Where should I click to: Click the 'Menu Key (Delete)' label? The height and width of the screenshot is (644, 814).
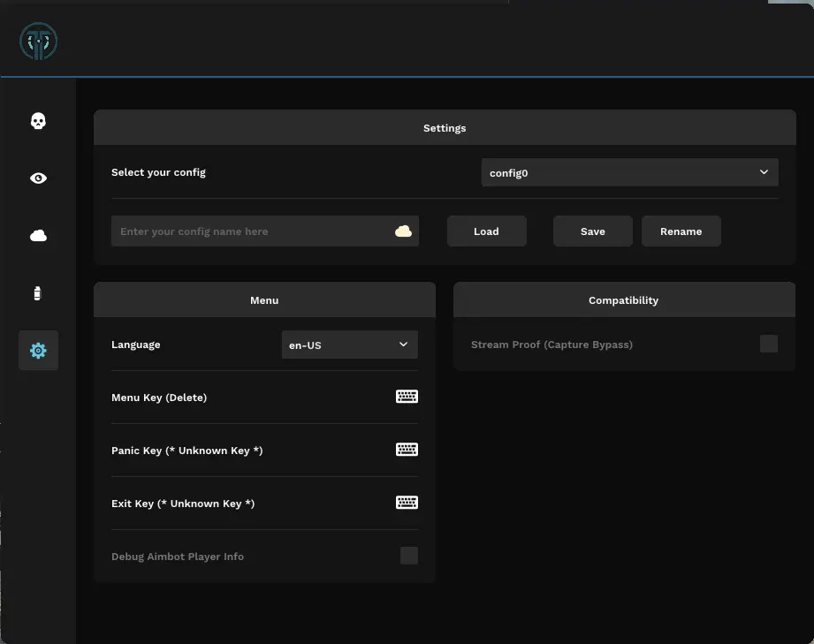tap(159, 398)
